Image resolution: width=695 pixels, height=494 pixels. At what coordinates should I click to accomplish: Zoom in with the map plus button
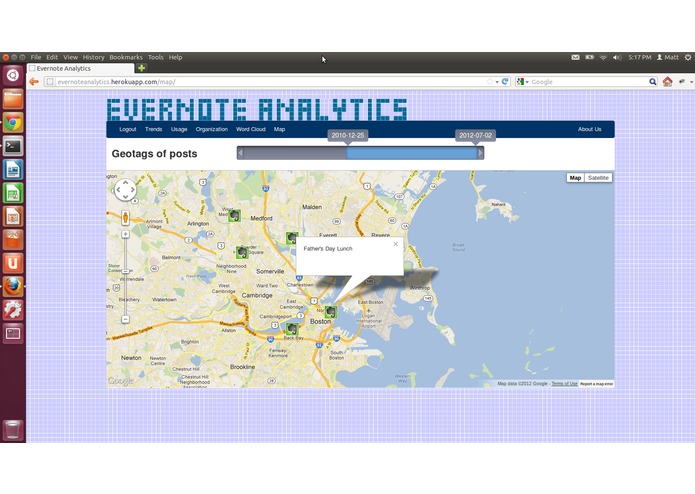[125, 234]
